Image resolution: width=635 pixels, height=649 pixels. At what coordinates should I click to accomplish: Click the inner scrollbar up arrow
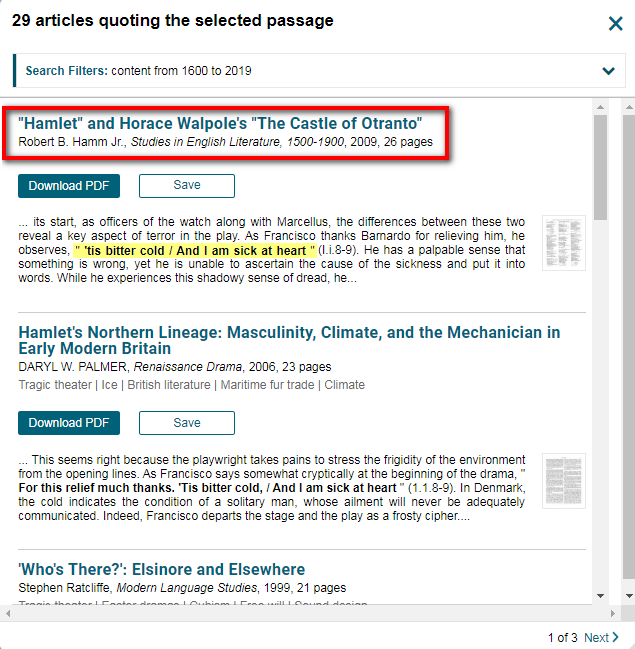(x=600, y=107)
